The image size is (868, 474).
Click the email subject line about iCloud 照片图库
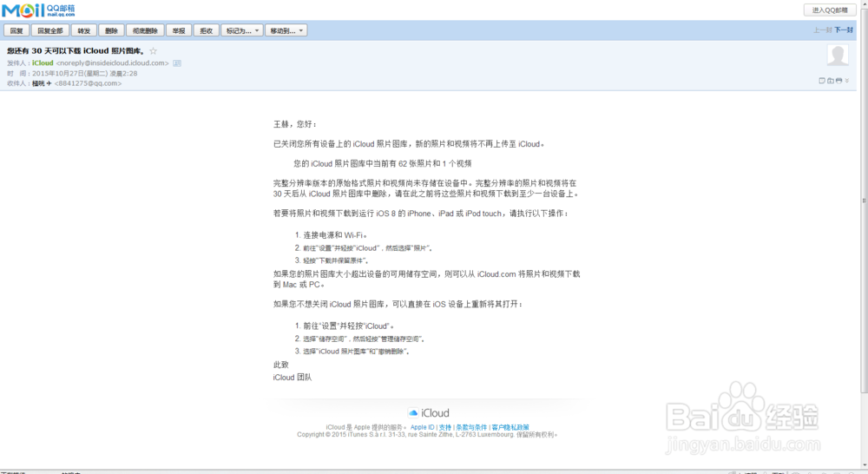click(76, 51)
